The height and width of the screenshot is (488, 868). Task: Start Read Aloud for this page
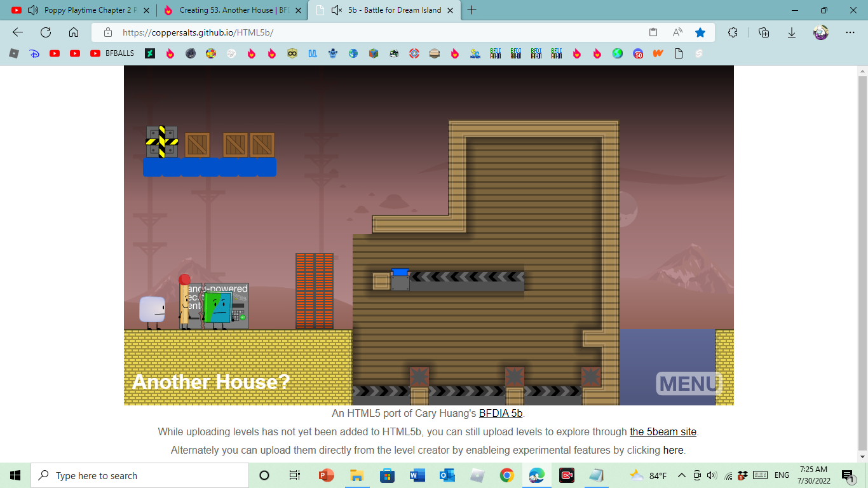tap(677, 32)
